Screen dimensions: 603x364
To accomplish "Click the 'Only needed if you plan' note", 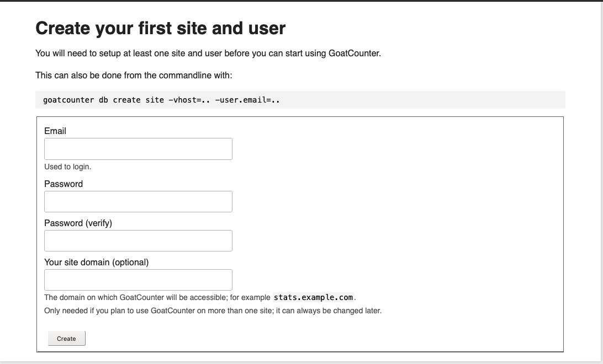I will [x=213, y=311].
